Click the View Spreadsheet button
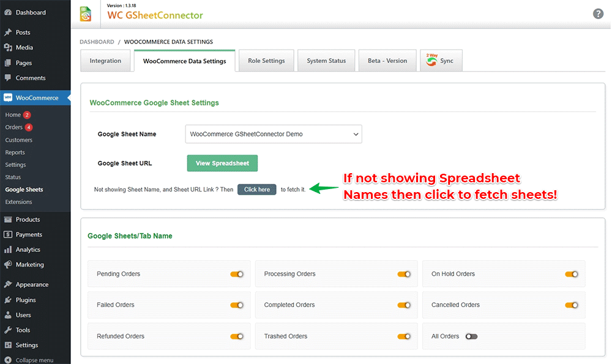 (x=222, y=163)
